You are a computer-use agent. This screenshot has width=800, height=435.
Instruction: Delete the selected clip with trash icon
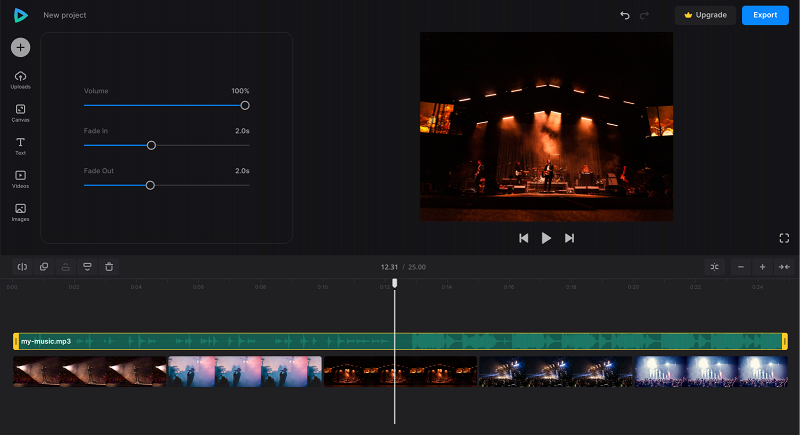point(109,267)
